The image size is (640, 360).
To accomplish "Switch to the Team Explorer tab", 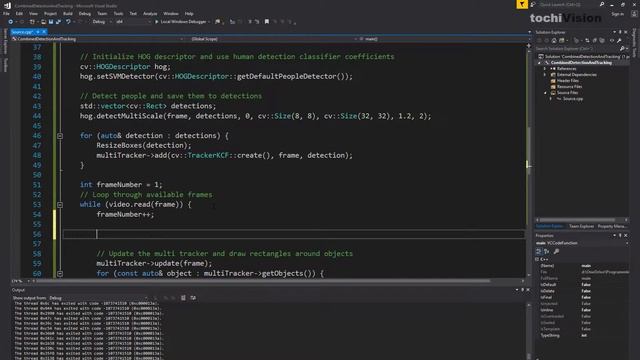I will [581, 226].
